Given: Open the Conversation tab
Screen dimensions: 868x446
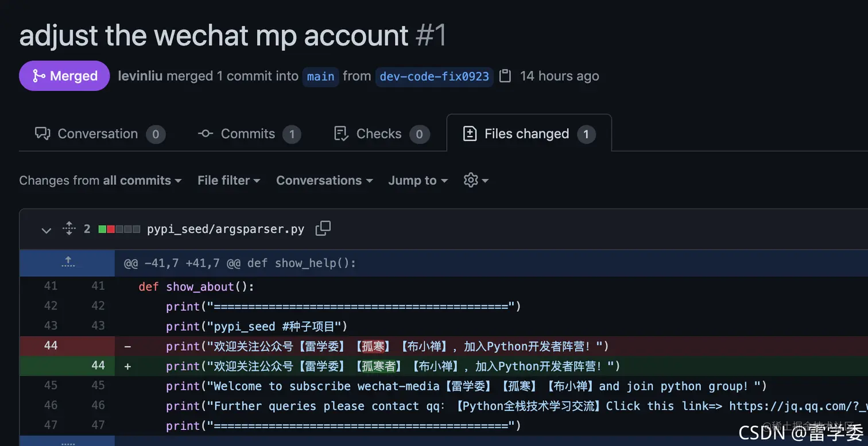Looking at the screenshot, I should point(100,134).
